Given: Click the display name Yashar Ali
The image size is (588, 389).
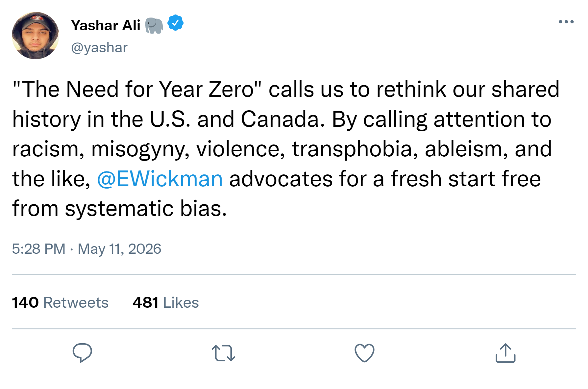Looking at the screenshot, I should [x=106, y=25].
